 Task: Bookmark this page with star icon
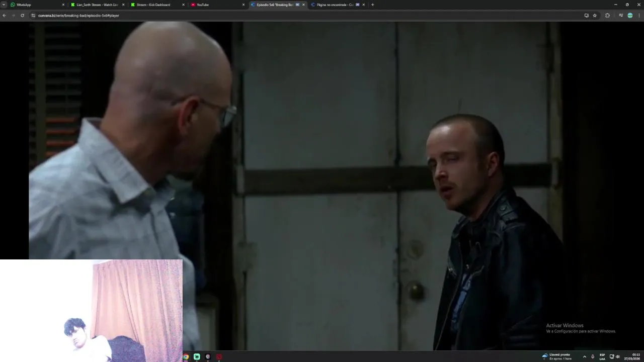(x=595, y=16)
